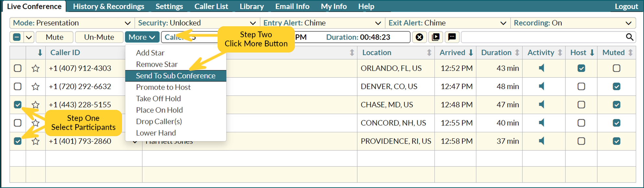The height and width of the screenshot is (188, 644).
Task: Click the speaker activity icon for Denver caller
Action: click(x=541, y=86)
